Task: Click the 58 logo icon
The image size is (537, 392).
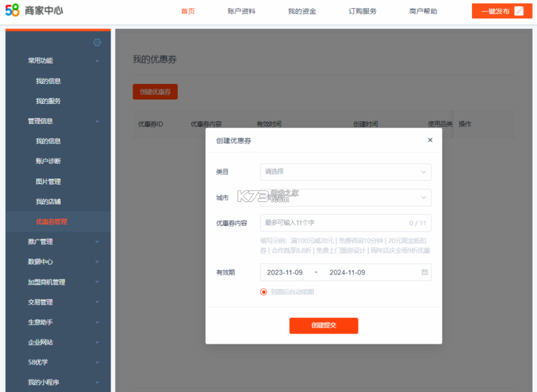Action: [11, 10]
